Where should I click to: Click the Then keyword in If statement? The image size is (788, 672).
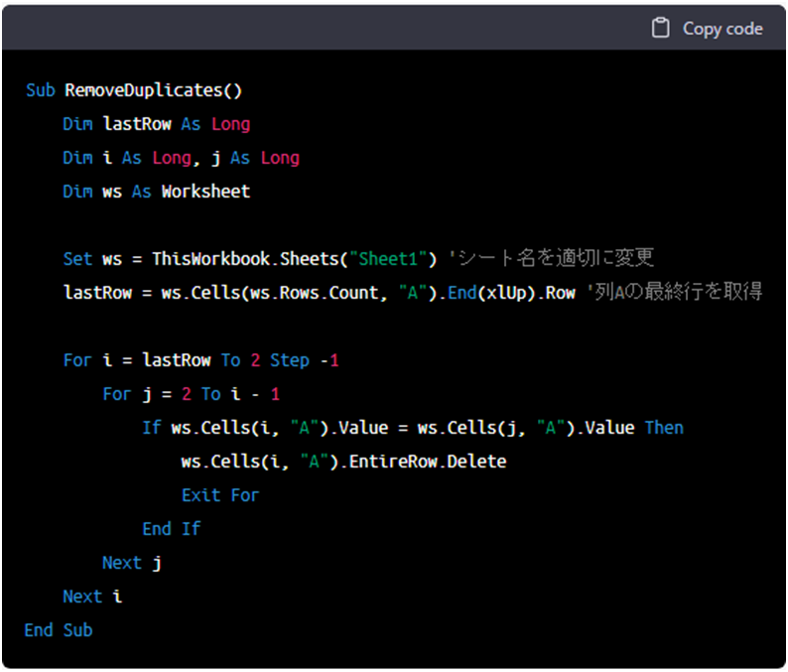[x=663, y=428]
